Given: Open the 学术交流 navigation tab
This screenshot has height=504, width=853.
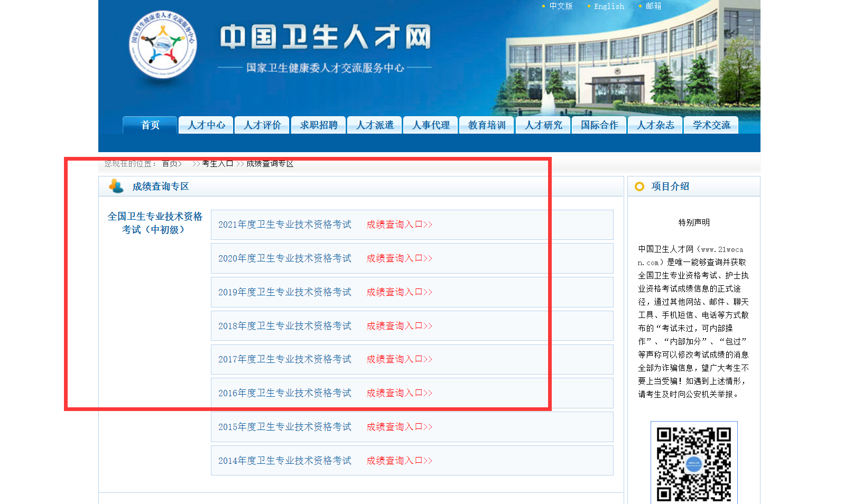Looking at the screenshot, I should point(711,125).
